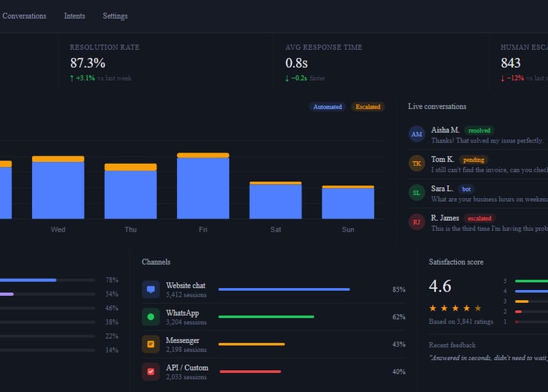
Task: Select the AM avatar for Aisha M.
Action: pyautogui.click(x=417, y=134)
